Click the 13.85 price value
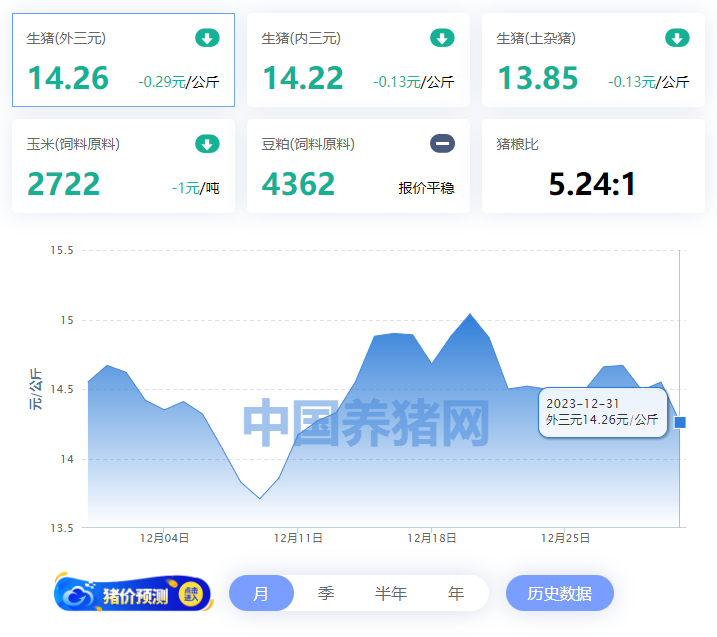Image resolution: width=717 pixels, height=637 pixels. click(538, 78)
